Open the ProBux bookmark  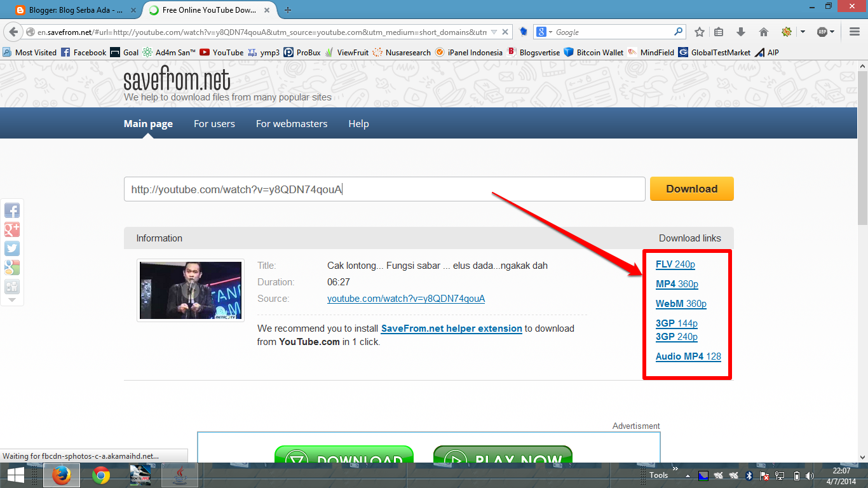click(x=302, y=53)
